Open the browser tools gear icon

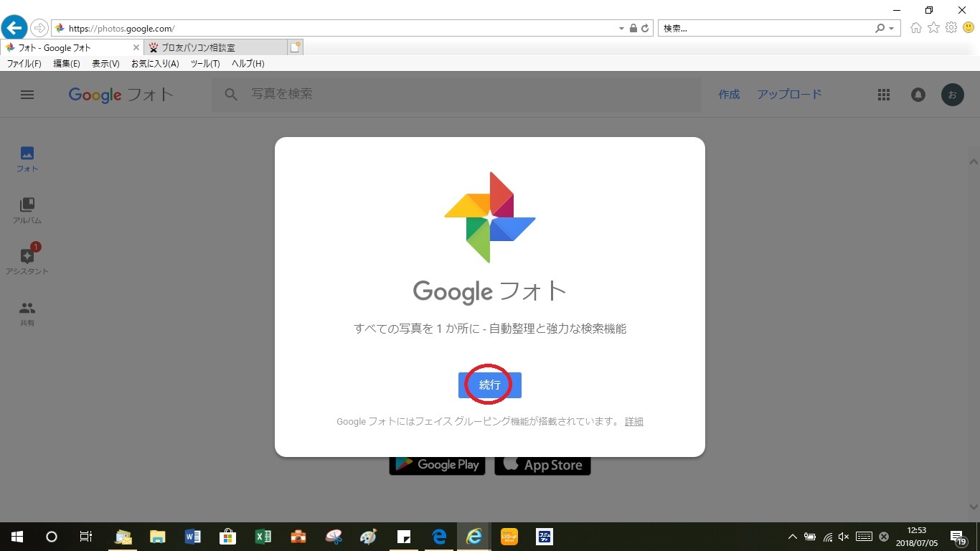pos(951,28)
